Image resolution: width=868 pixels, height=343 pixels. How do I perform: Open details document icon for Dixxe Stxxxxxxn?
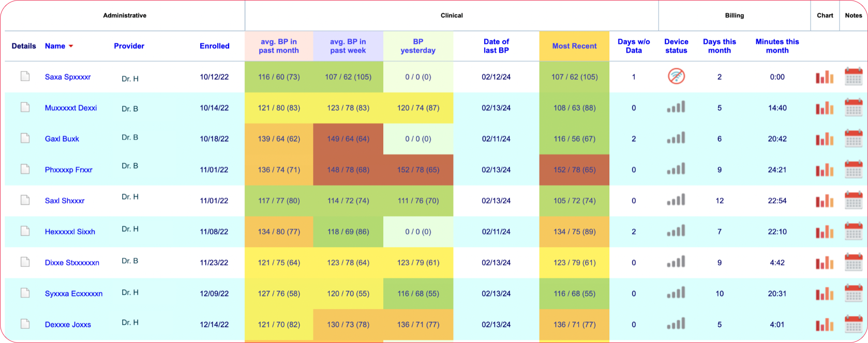pos(25,262)
